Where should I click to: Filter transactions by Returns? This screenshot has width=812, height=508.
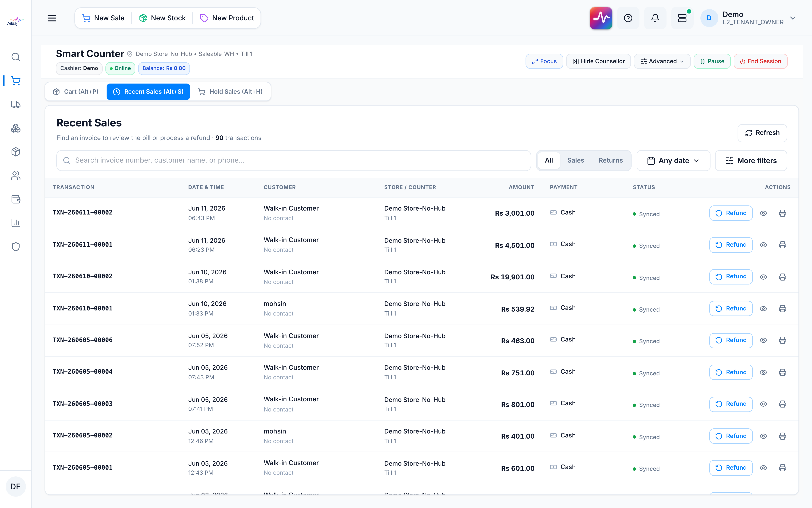coord(611,160)
